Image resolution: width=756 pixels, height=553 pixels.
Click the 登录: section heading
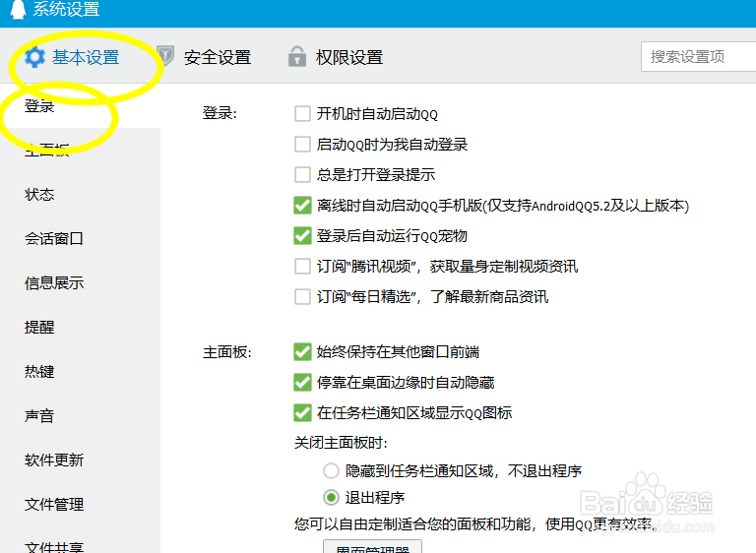pyautogui.click(x=220, y=113)
